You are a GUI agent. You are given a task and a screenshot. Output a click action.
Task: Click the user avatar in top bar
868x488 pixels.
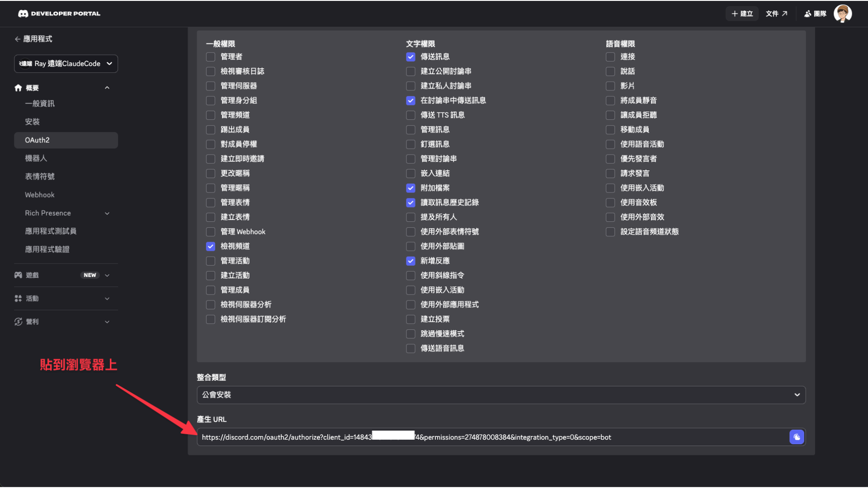(x=842, y=14)
